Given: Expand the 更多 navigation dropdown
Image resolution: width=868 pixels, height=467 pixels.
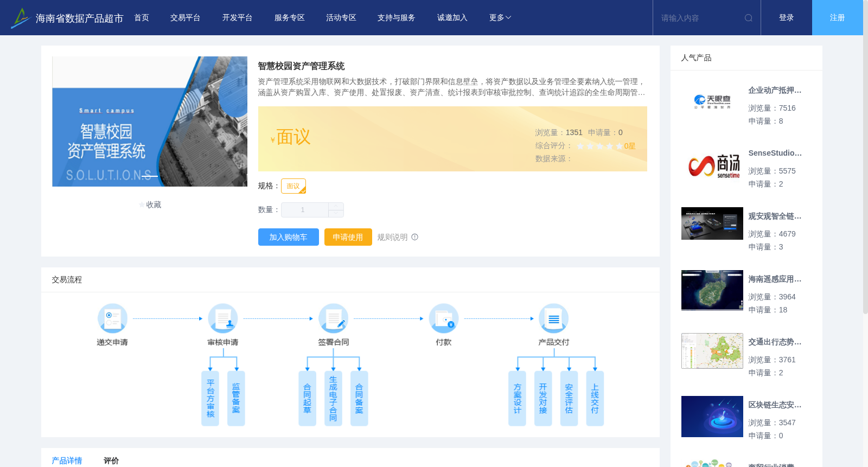Looking at the screenshot, I should coord(500,18).
